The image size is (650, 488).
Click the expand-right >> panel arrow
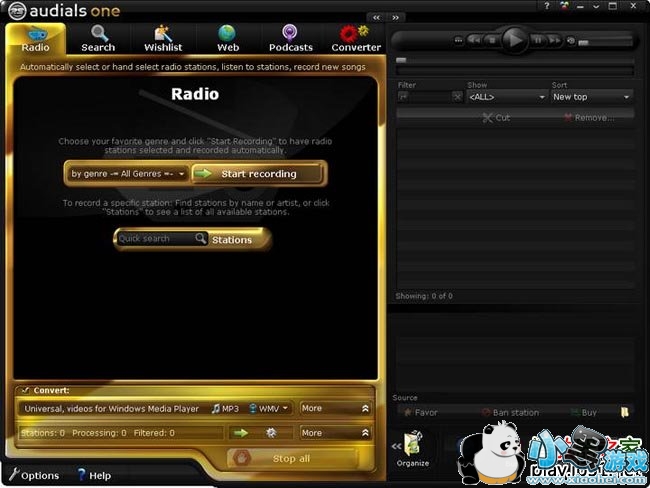point(395,17)
